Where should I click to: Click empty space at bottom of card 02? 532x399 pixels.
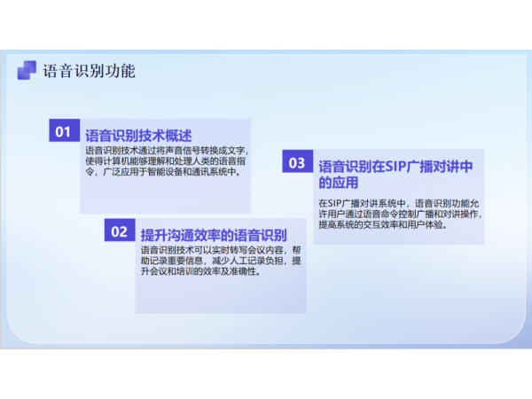click(x=220, y=298)
